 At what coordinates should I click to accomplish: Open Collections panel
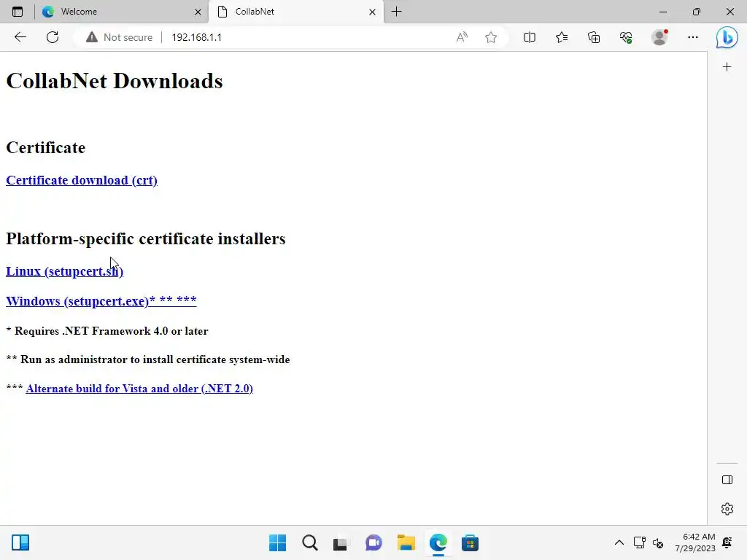click(594, 37)
